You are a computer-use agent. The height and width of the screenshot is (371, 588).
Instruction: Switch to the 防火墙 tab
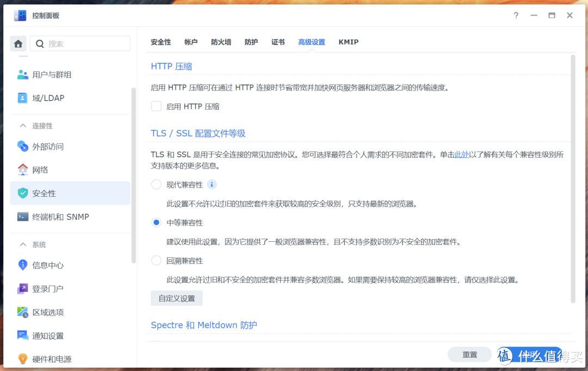[221, 41]
